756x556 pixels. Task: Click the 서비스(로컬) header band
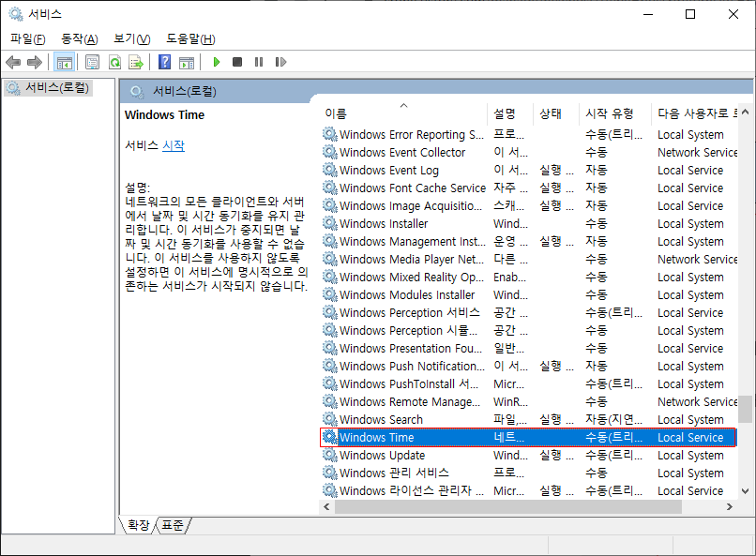pyautogui.click(x=436, y=91)
